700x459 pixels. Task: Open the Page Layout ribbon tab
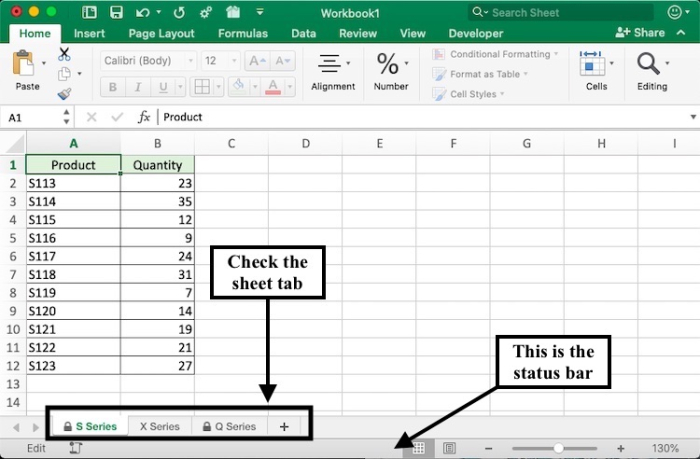tap(161, 33)
